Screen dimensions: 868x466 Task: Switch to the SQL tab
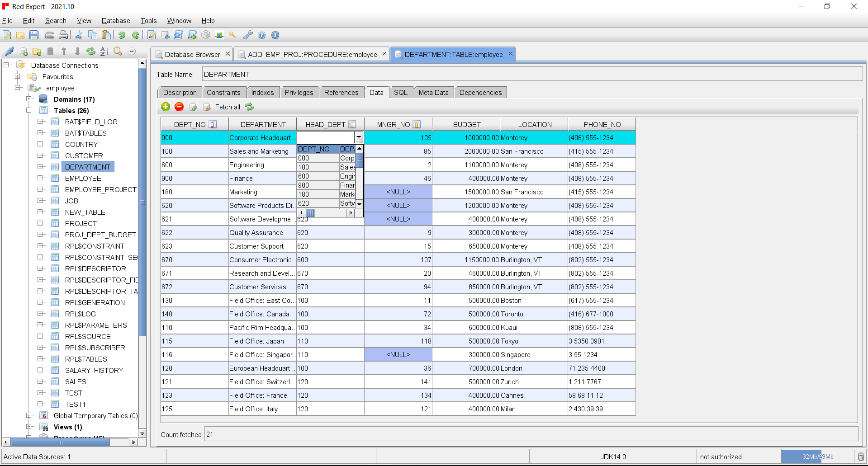[x=401, y=92]
